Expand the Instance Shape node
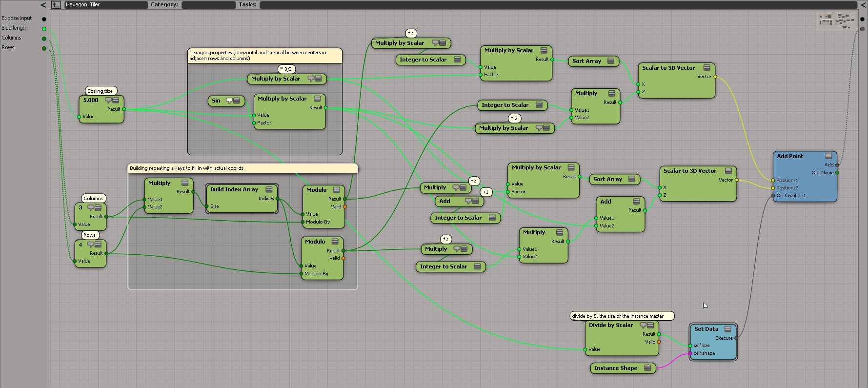868x388 pixels. point(647,368)
